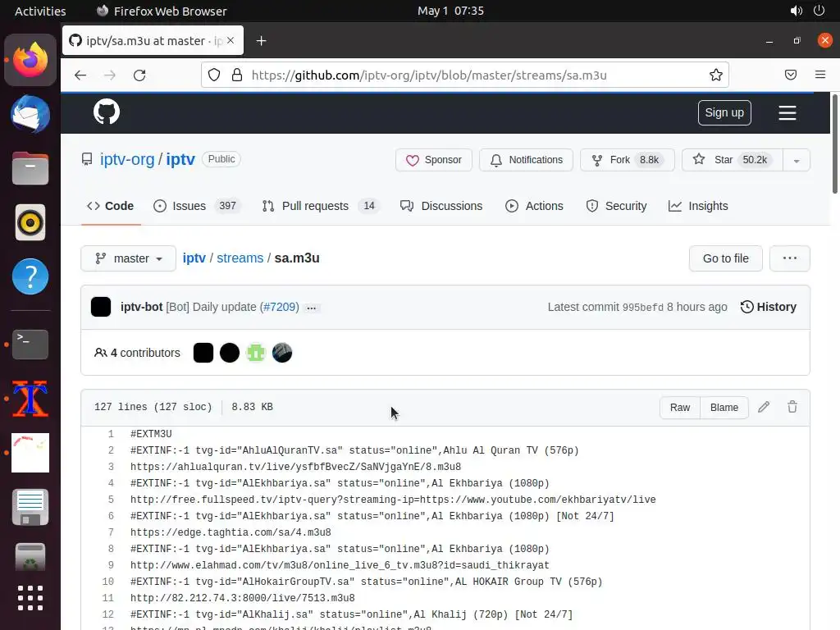Save page to Pocket icon

pos(790,75)
